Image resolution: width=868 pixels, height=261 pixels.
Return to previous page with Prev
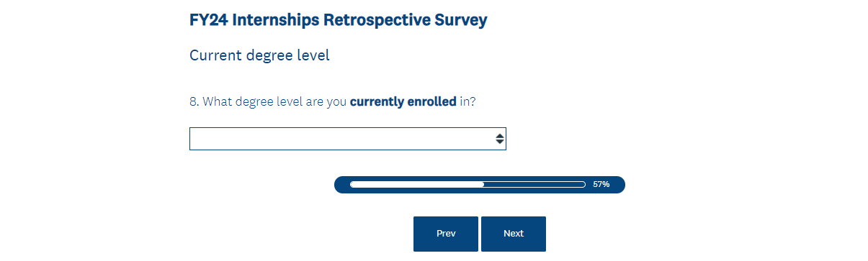446,234
